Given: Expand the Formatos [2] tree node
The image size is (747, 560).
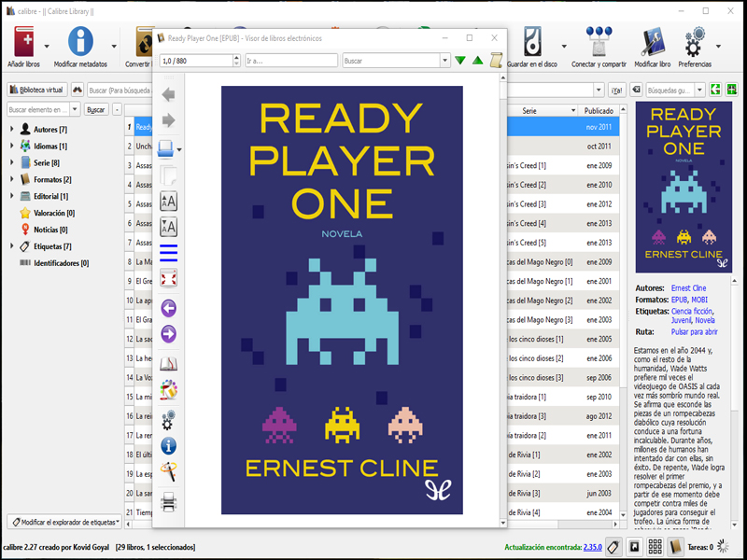Looking at the screenshot, I should click(x=12, y=179).
